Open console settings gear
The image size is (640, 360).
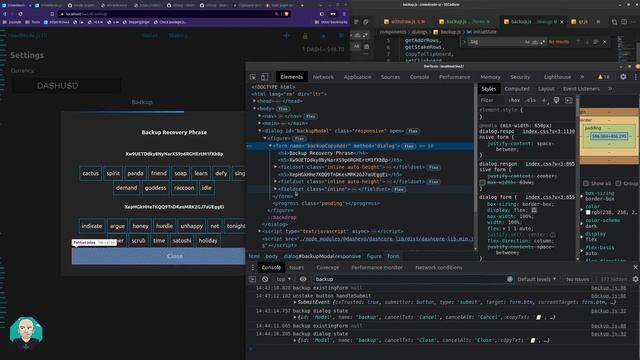pos(635,279)
